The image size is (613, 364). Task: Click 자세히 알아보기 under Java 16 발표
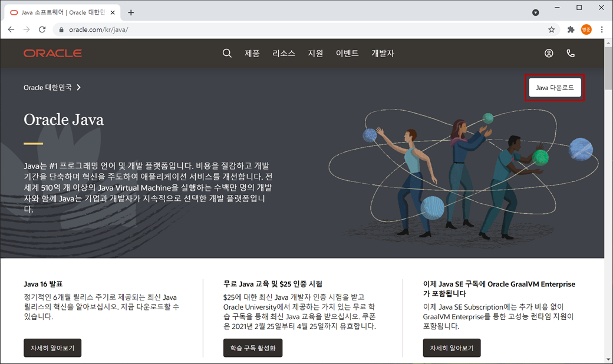[52, 348]
